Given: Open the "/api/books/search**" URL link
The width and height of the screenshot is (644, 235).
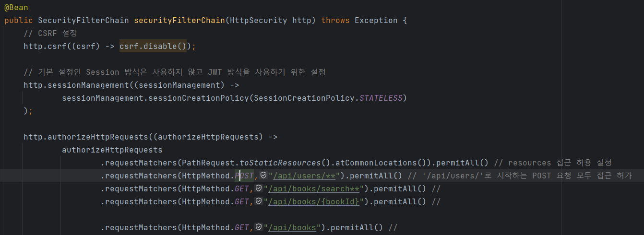Looking at the screenshot, I should tap(314, 188).
